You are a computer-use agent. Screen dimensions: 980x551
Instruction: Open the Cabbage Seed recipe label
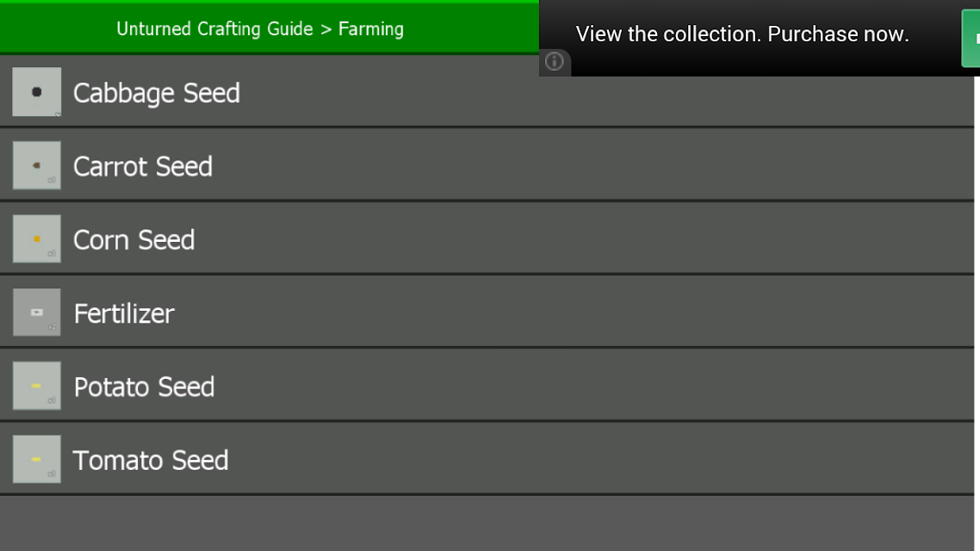pos(156,93)
